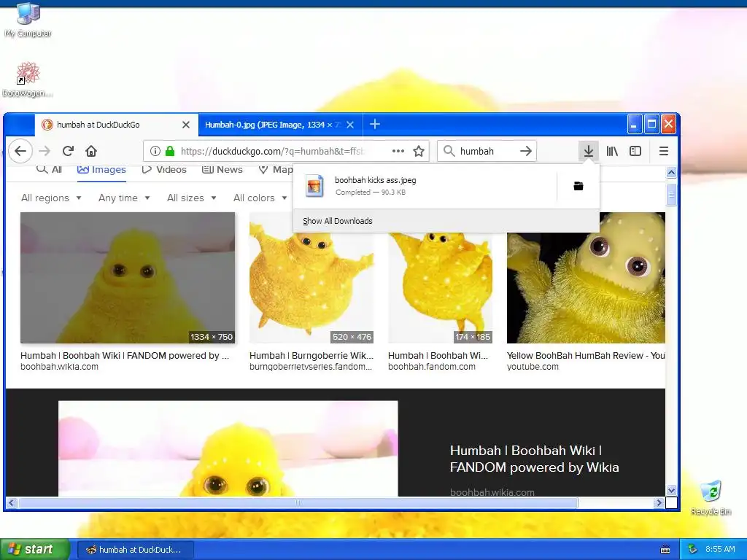Select the Videos search tab
Image resolution: width=747 pixels, height=560 pixels.
click(x=164, y=169)
